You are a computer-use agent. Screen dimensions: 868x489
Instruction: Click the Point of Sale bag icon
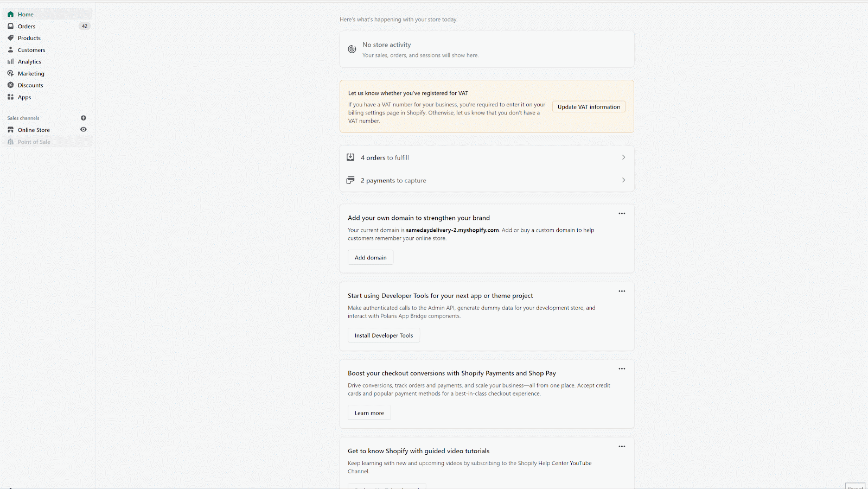10,142
